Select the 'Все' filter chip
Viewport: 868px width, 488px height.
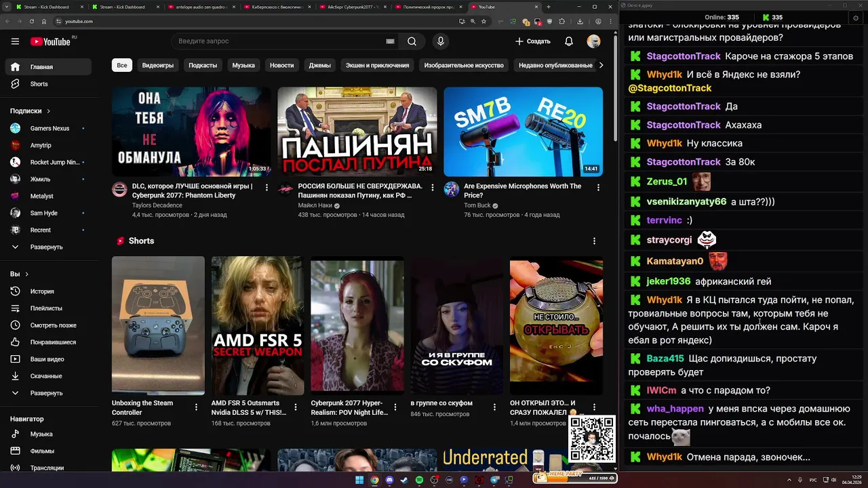[x=121, y=66]
